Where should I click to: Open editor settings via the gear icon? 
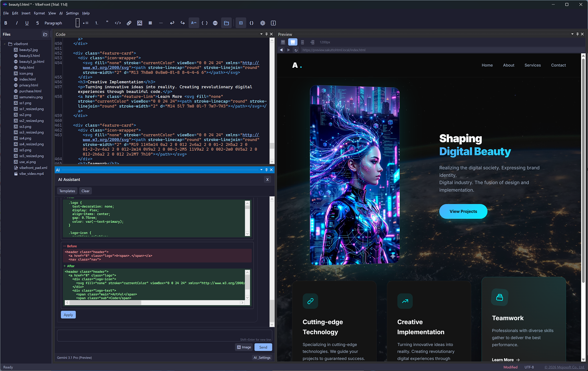click(262, 23)
